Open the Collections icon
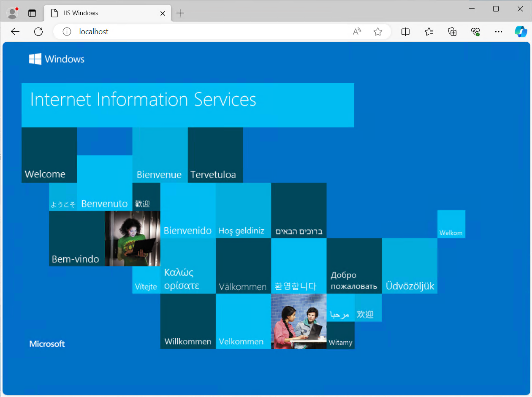Screen dimensions: 532x397 point(452,32)
